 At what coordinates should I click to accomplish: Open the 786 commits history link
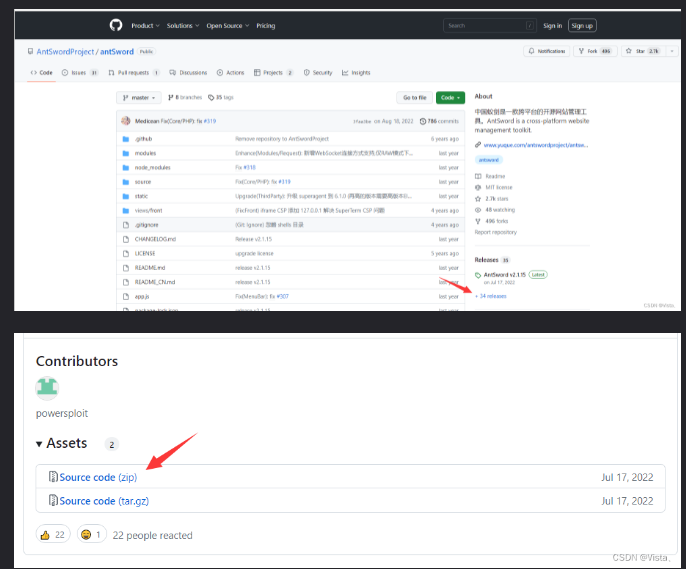439,121
